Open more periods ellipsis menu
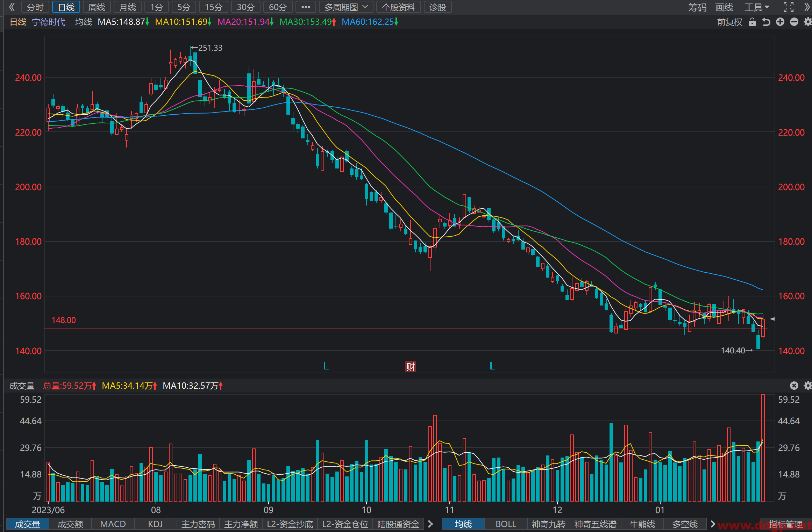 point(306,7)
